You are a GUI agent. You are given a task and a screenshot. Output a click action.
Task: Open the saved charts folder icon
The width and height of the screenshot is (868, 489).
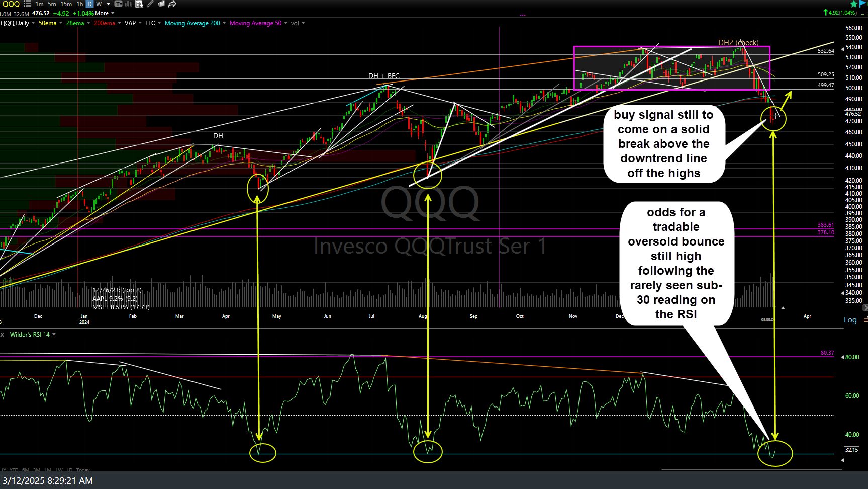pyautogui.click(x=161, y=4)
